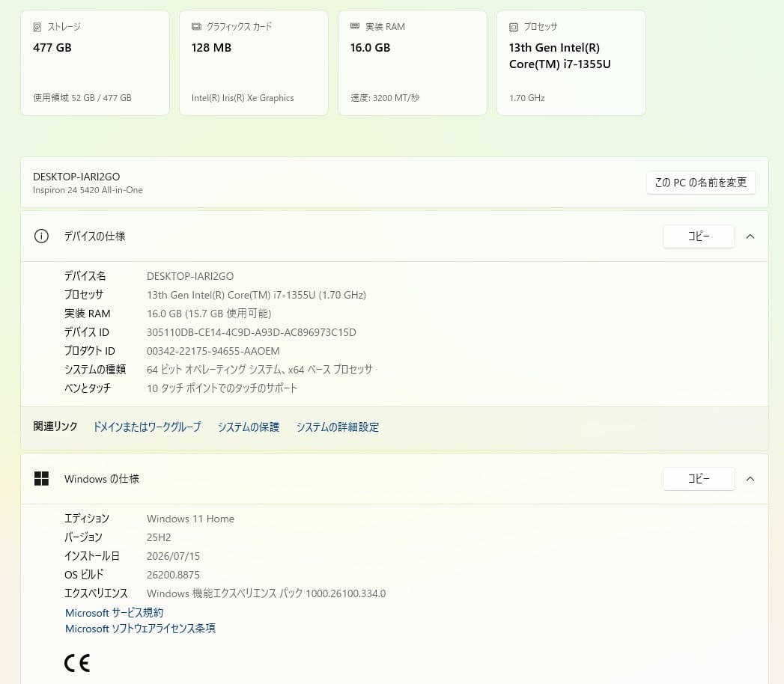Click the Windows logo beside Windows の仕様
The width and height of the screenshot is (784, 684).
point(41,479)
